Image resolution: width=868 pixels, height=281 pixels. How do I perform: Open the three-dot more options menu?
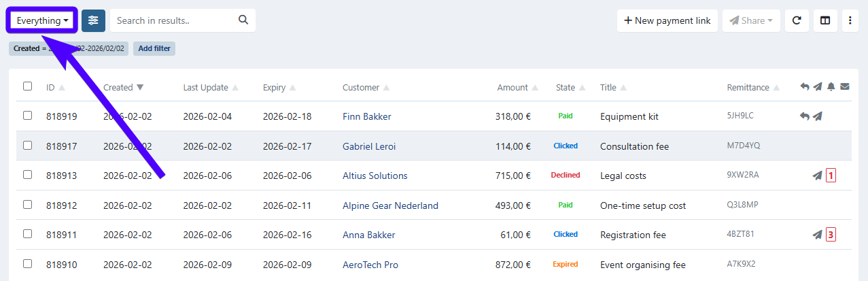click(850, 20)
